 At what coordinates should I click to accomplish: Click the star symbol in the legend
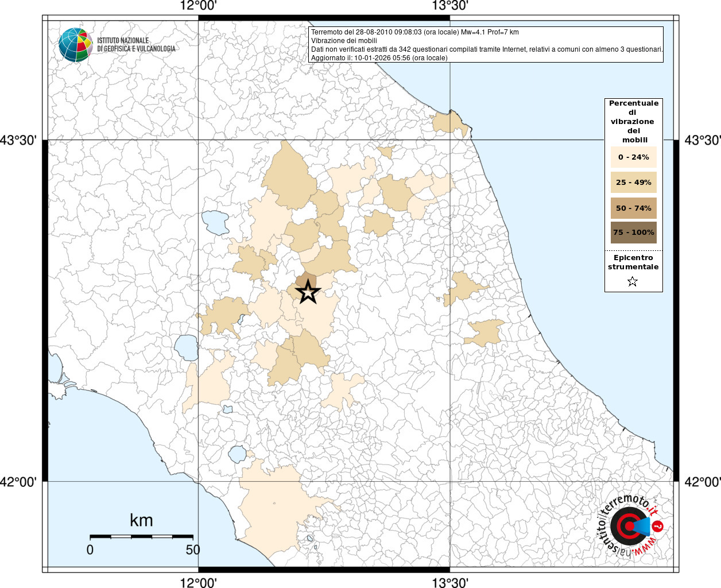[x=633, y=281]
